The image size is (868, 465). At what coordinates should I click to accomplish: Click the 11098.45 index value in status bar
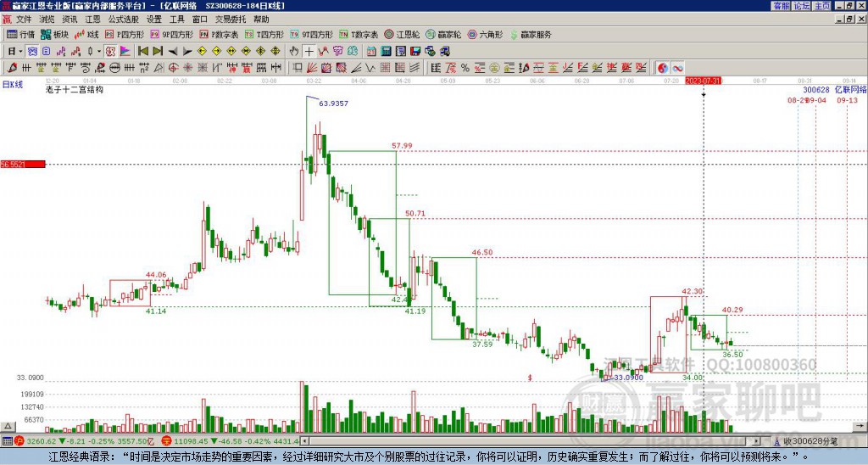(x=191, y=442)
